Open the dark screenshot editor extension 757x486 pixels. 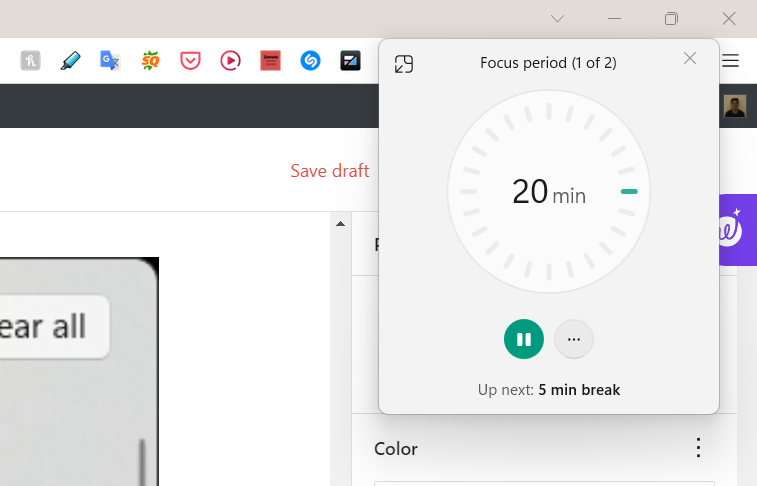pyautogui.click(x=350, y=61)
